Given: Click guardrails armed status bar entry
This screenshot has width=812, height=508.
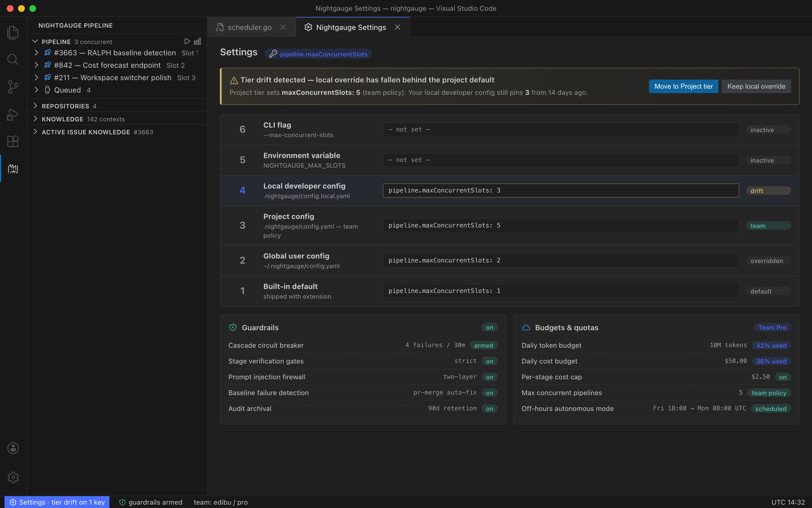Looking at the screenshot, I should pos(151,502).
